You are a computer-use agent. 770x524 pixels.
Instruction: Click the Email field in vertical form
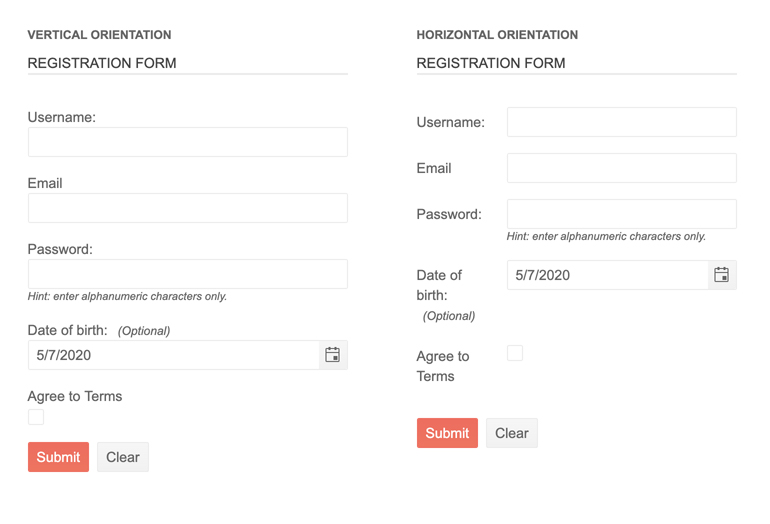(x=187, y=208)
